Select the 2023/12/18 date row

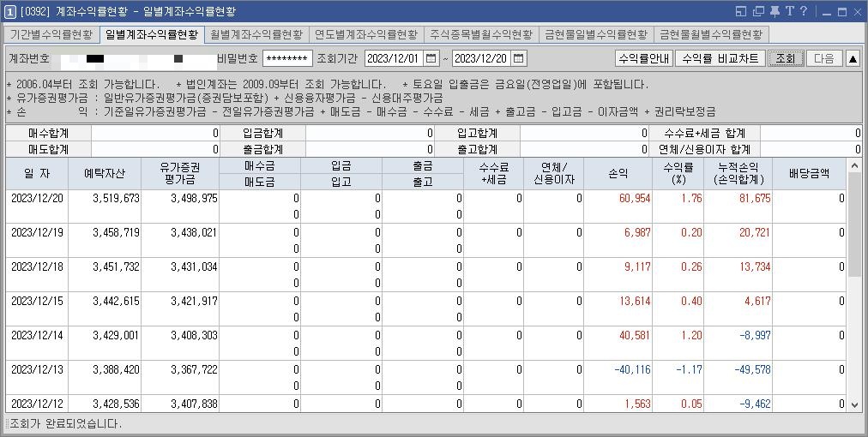pyautogui.click(x=426, y=275)
